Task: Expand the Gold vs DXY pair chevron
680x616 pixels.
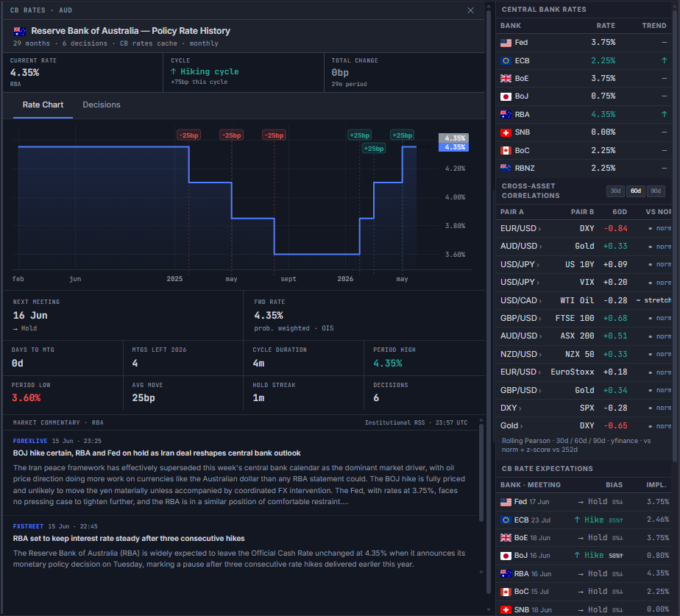Action: click(521, 426)
